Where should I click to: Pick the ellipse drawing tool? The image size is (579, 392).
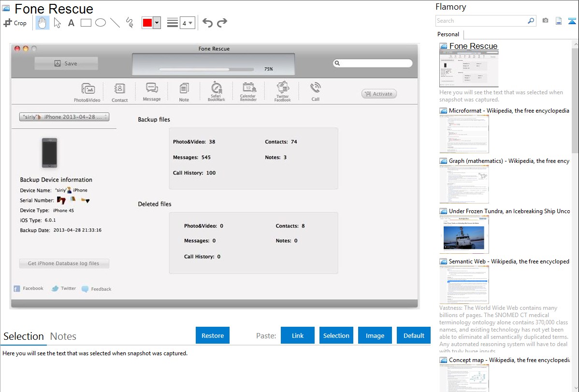(x=101, y=23)
